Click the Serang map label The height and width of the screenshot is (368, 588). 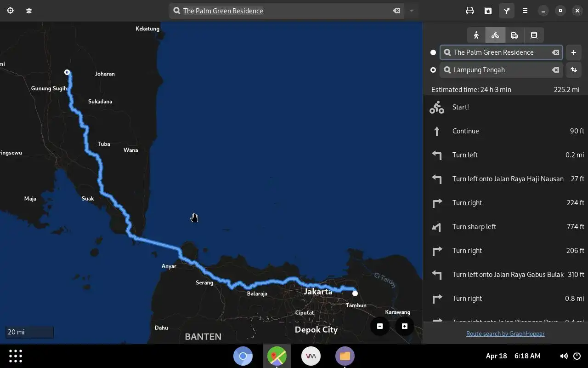point(204,282)
